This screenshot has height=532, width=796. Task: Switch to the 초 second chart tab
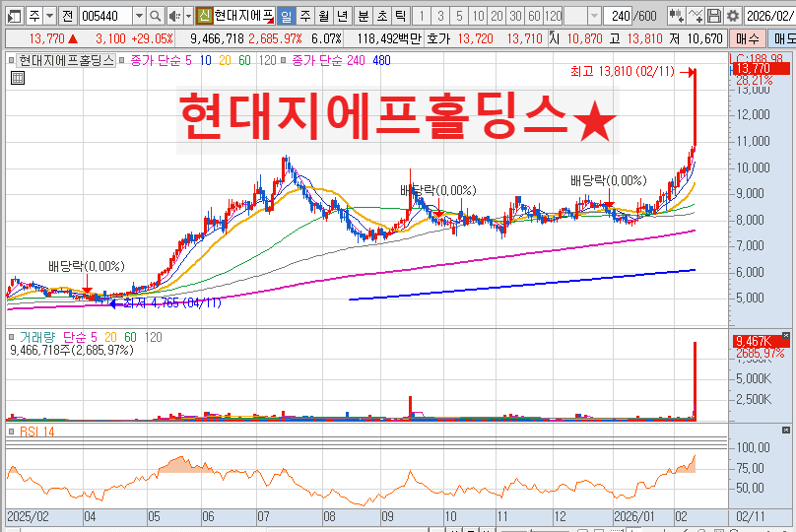(382, 16)
